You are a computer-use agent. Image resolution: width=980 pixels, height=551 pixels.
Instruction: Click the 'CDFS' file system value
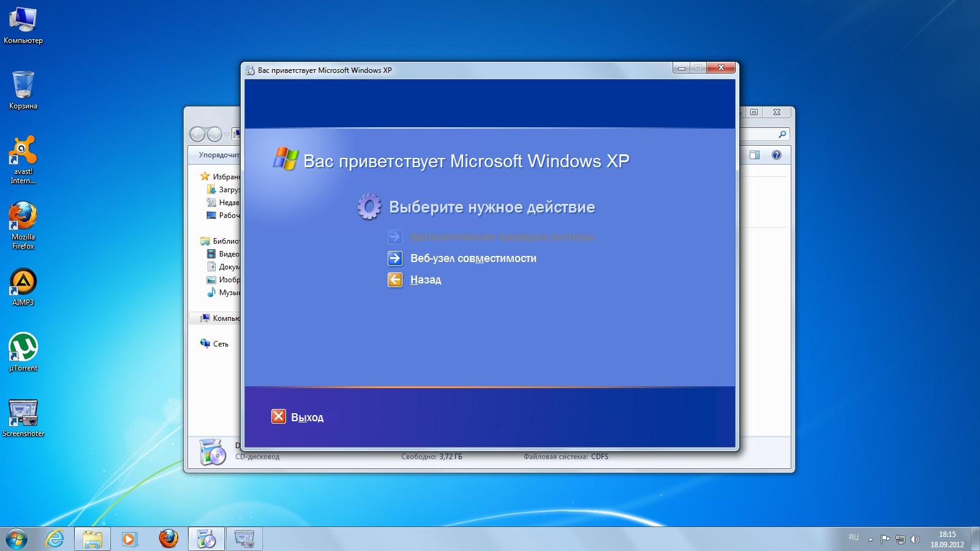point(600,457)
